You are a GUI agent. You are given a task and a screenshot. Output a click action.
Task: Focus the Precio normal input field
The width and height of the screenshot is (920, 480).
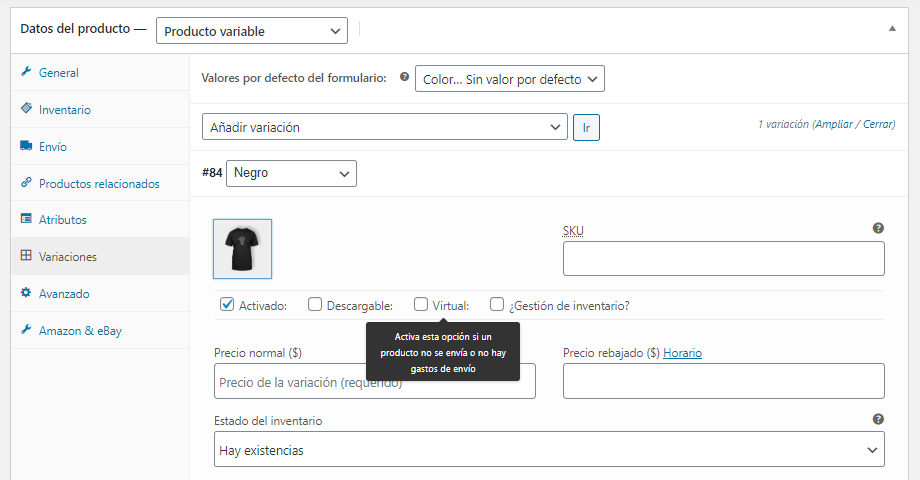[x=374, y=382]
